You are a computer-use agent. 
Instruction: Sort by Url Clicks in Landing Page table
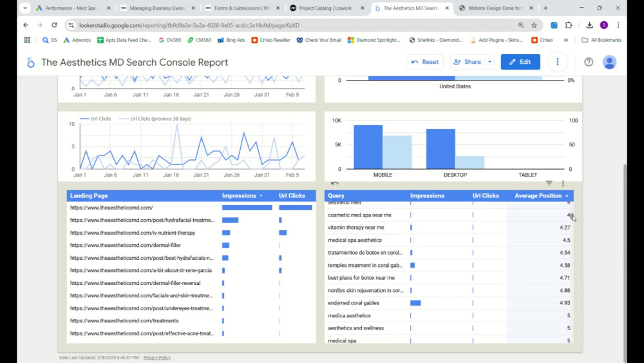[292, 195]
